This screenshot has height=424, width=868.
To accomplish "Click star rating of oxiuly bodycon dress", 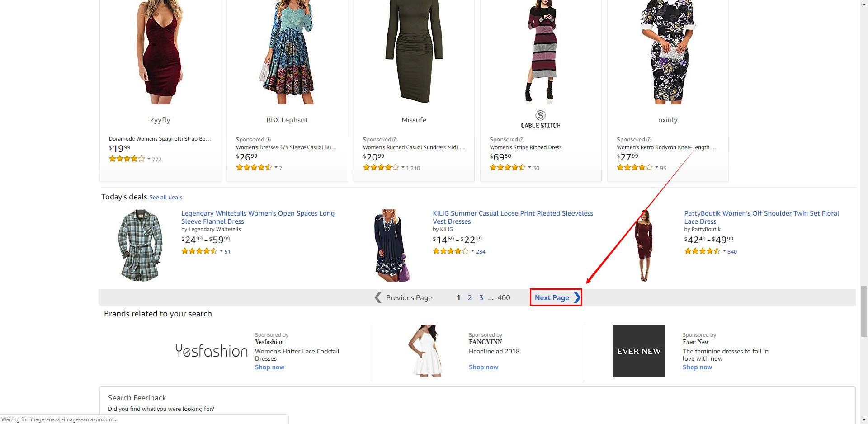I will (x=635, y=167).
